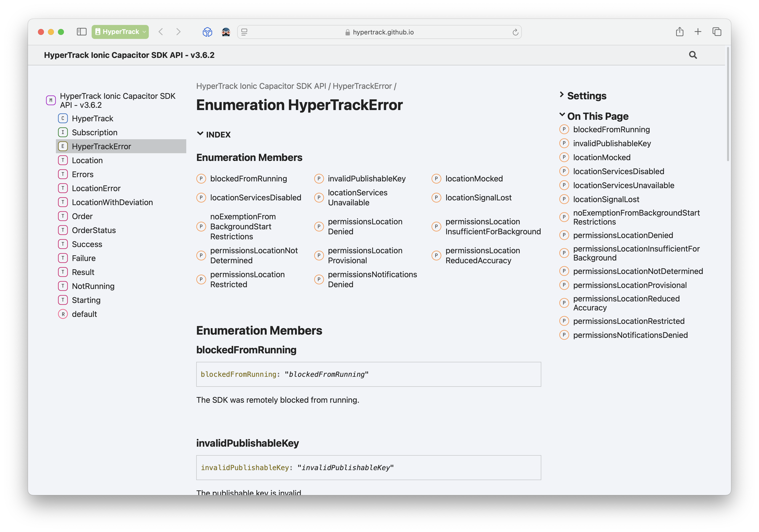Click the P icon beside locationSignalLost in index
Viewport: 759px width, 532px height.
point(436,198)
